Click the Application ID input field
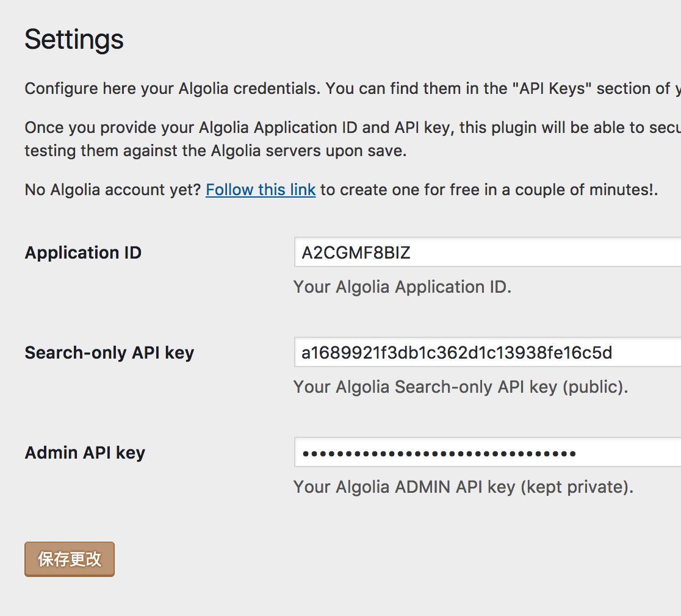Viewport: 681px width, 616px height. (x=488, y=252)
